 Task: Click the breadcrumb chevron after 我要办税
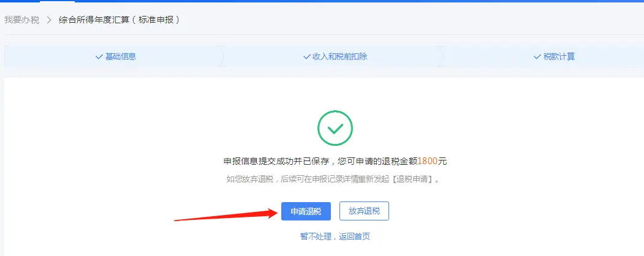coord(49,20)
